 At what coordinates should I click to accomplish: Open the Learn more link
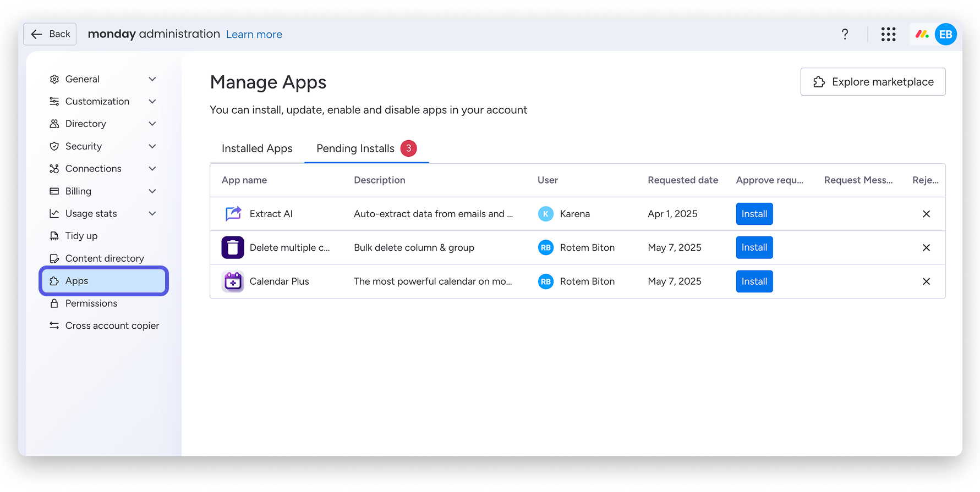click(x=254, y=35)
